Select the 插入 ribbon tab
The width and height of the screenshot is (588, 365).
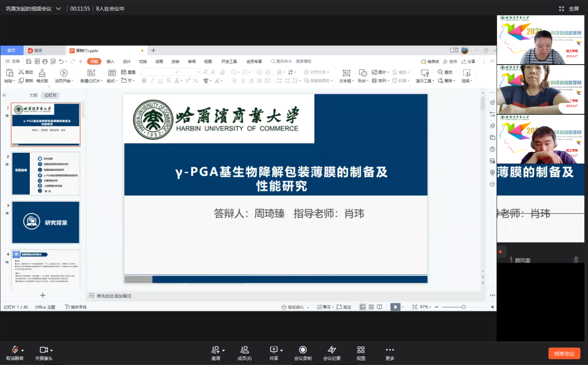coord(110,61)
